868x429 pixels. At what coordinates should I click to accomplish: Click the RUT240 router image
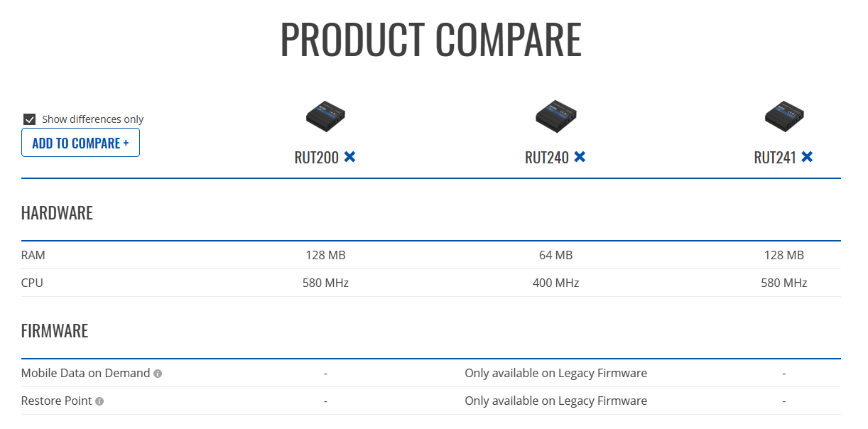click(x=555, y=115)
